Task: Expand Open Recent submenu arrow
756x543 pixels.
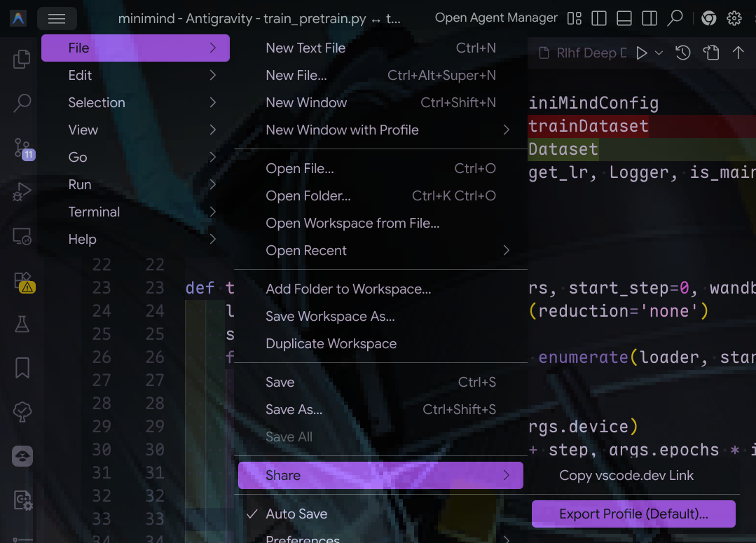Action: coord(507,250)
